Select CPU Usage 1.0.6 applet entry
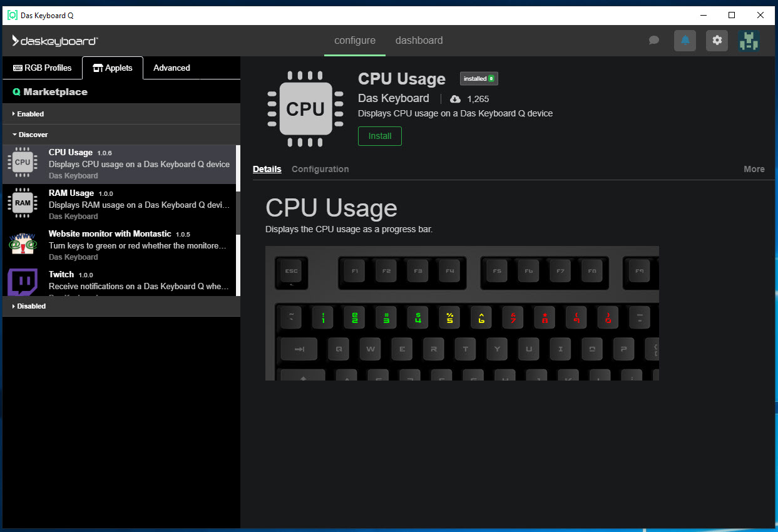Viewport: 778px width, 532px height. (x=119, y=164)
